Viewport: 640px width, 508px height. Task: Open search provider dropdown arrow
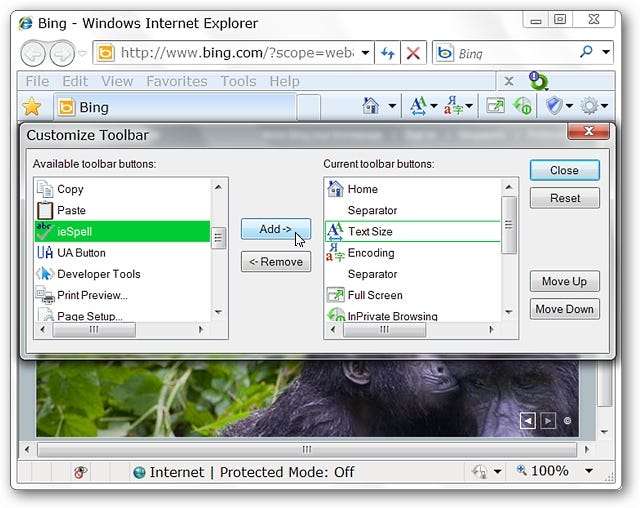(x=606, y=52)
